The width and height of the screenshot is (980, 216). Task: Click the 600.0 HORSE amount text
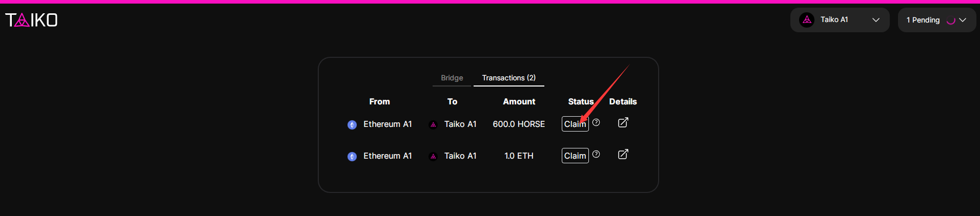pos(519,124)
